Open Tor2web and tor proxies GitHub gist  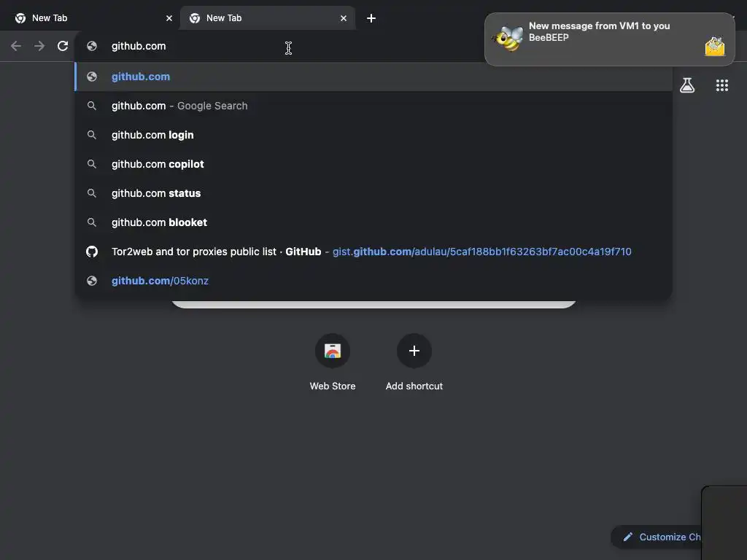pyautogui.click(x=373, y=252)
